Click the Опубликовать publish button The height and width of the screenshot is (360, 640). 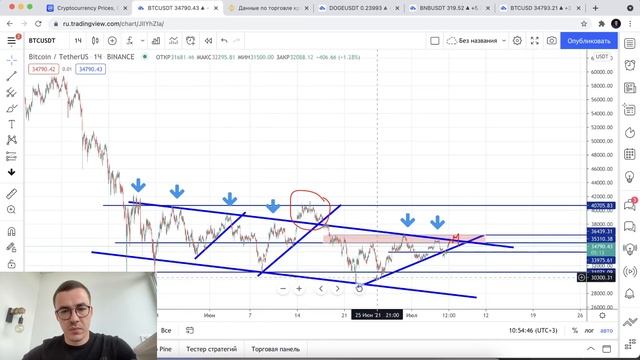click(x=589, y=41)
